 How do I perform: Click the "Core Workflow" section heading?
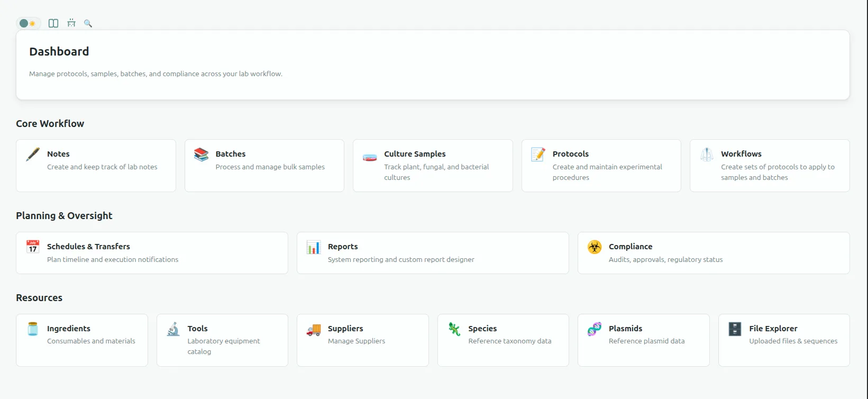50,123
